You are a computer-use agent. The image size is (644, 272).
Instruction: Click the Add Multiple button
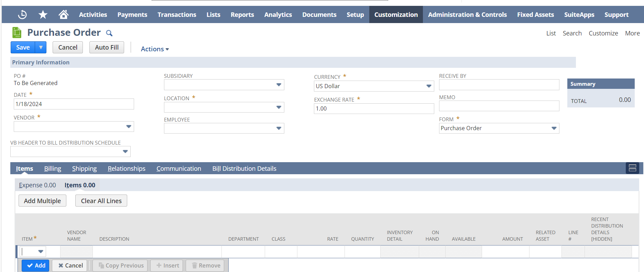42,201
